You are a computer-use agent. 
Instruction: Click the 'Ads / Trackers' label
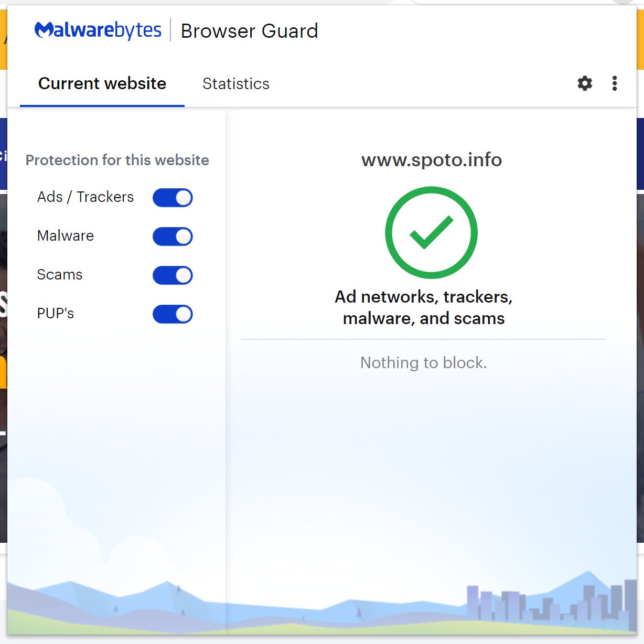coord(85,197)
